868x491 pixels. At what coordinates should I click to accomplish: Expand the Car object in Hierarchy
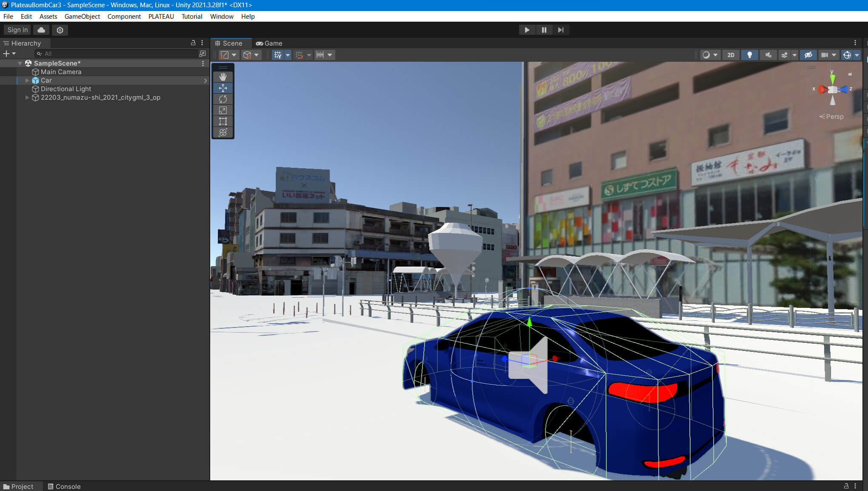[27, 80]
